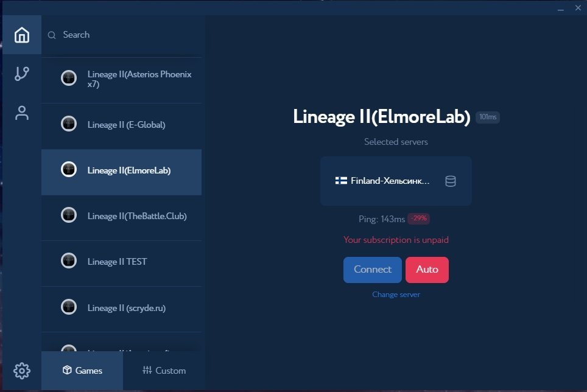Click the Lineage II (scryde.ru) game icon
This screenshot has height=392, width=587.
click(69, 307)
